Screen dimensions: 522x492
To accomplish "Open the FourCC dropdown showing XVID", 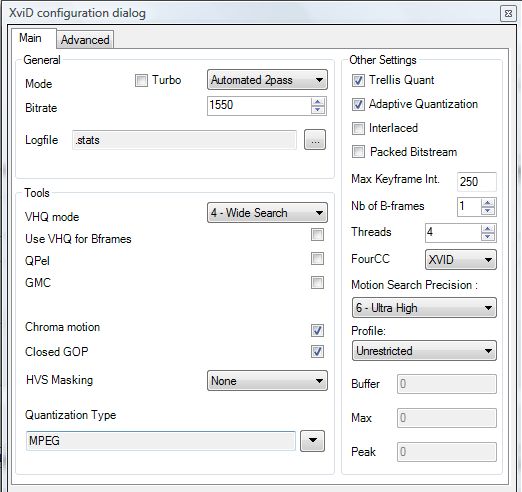I will pyautogui.click(x=461, y=260).
